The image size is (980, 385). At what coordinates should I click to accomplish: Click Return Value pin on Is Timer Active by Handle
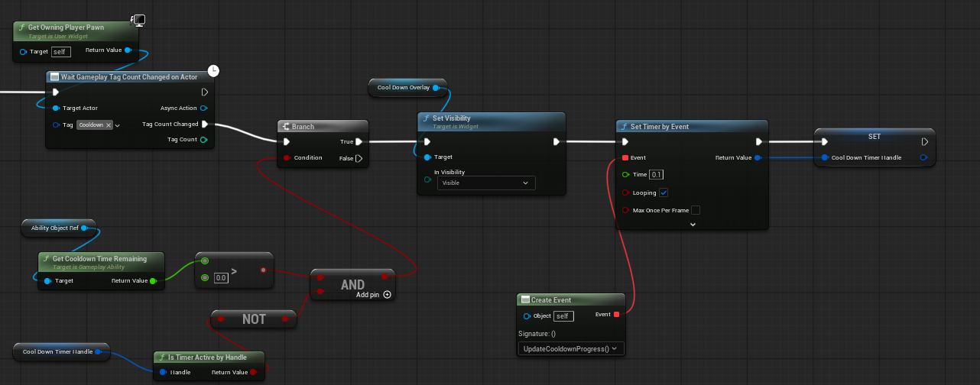[x=253, y=373]
